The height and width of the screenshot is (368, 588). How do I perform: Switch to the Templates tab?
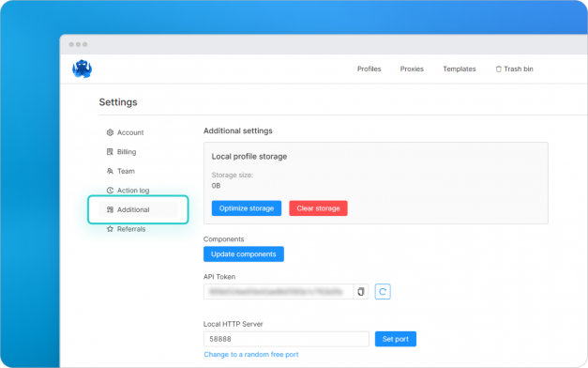(x=460, y=69)
